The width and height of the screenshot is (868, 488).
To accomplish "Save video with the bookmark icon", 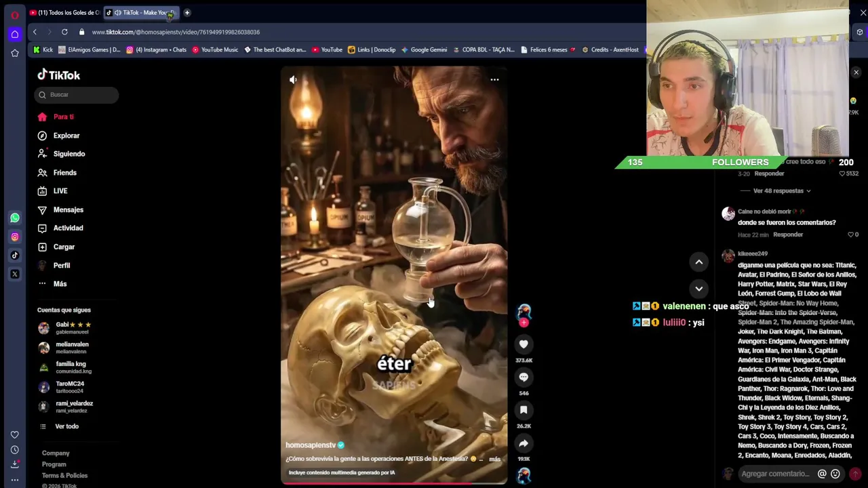I will 524,410.
